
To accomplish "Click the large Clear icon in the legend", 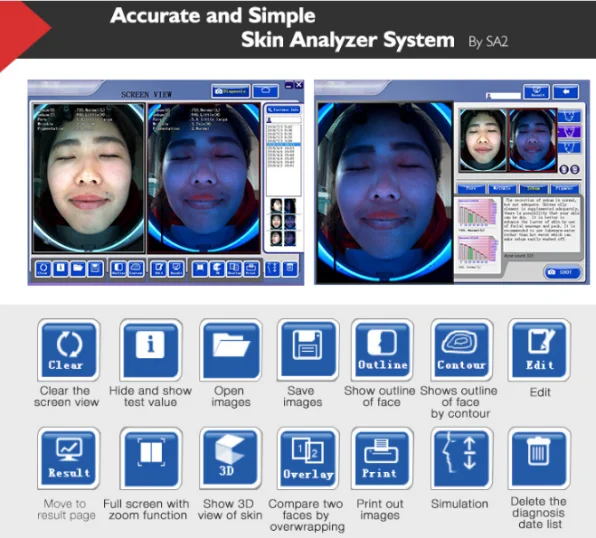I will [x=69, y=350].
